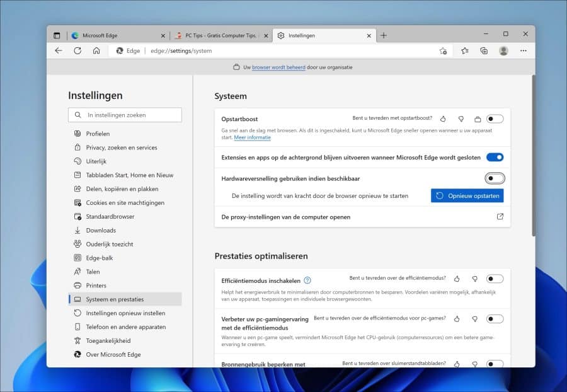Toggle pc-gaming efficiency mode switch
Viewport: 567px width, 392px height.
495,319
